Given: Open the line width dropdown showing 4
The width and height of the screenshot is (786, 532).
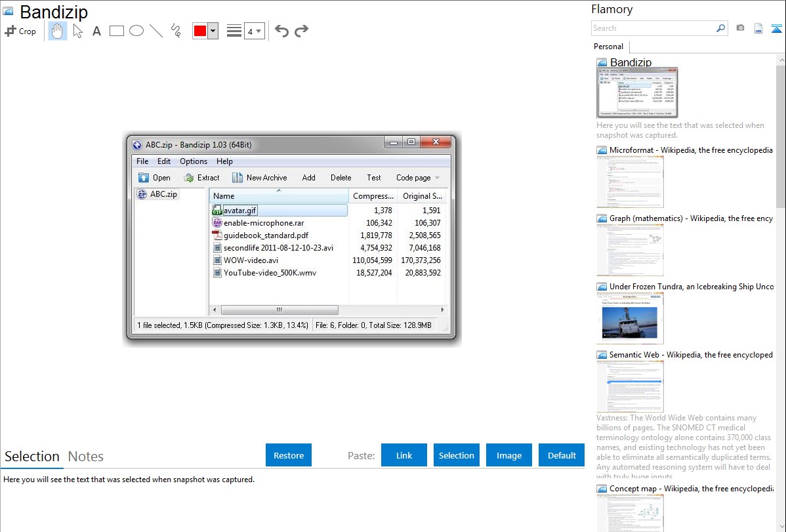Looking at the screenshot, I should (255, 31).
